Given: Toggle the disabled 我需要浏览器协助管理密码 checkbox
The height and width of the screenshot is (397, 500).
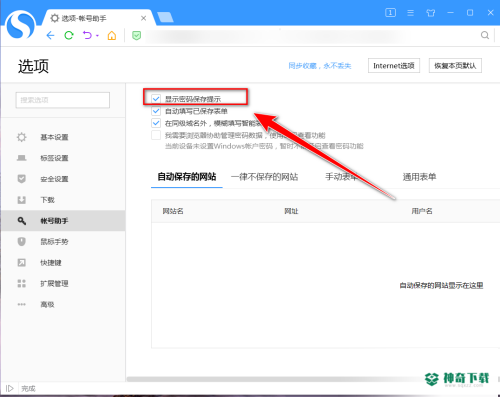Looking at the screenshot, I should pyautogui.click(x=156, y=135).
